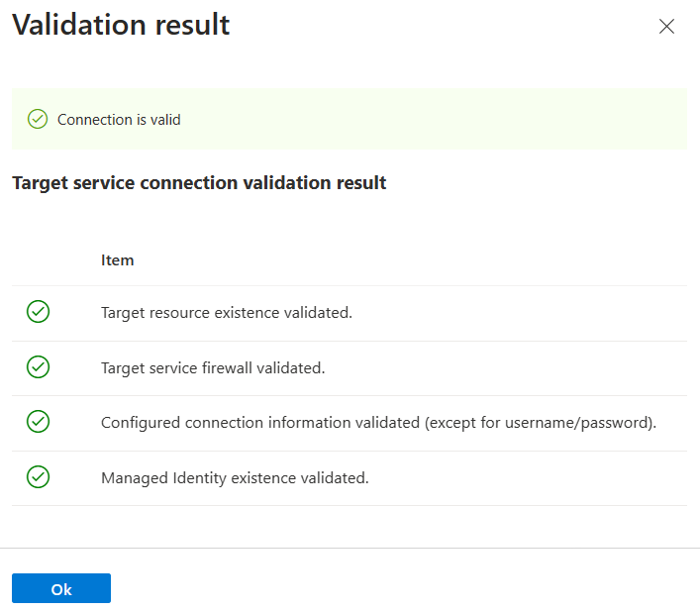Viewport: 700px width, 611px height.
Task: Click the horizontal divider above the Ok button
Action: click(x=350, y=548)
